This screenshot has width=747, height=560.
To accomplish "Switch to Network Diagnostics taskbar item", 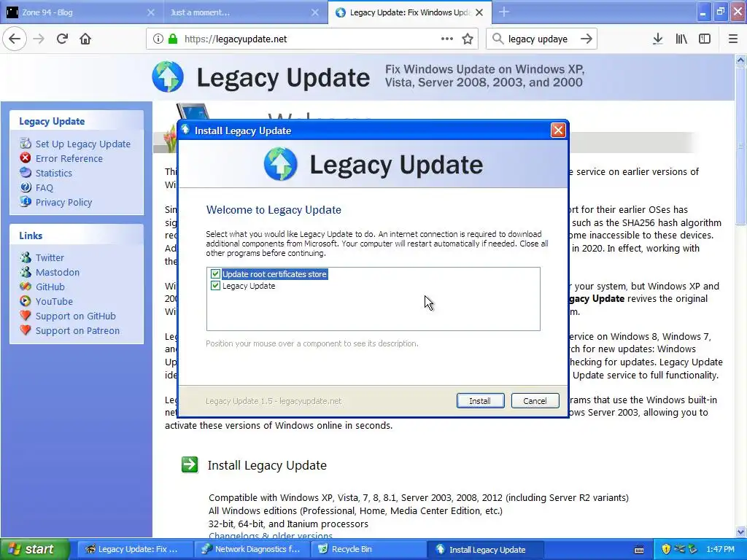I will [252, 550].
